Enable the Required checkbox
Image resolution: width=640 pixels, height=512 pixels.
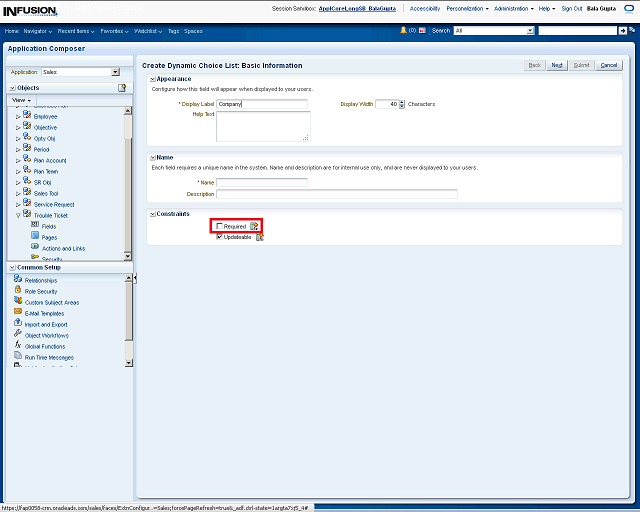pyautogui.click(x=220, y=227)
